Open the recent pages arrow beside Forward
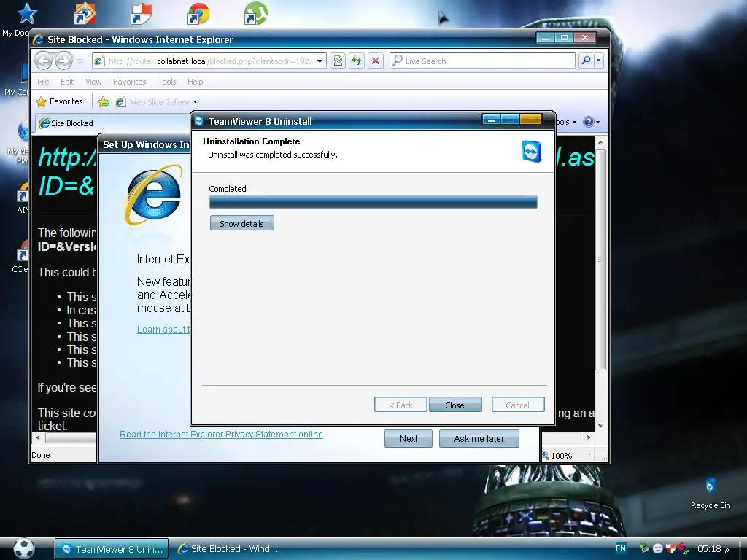Image resolution: width=747 pixels, height=560 pixels. point(80,61)
